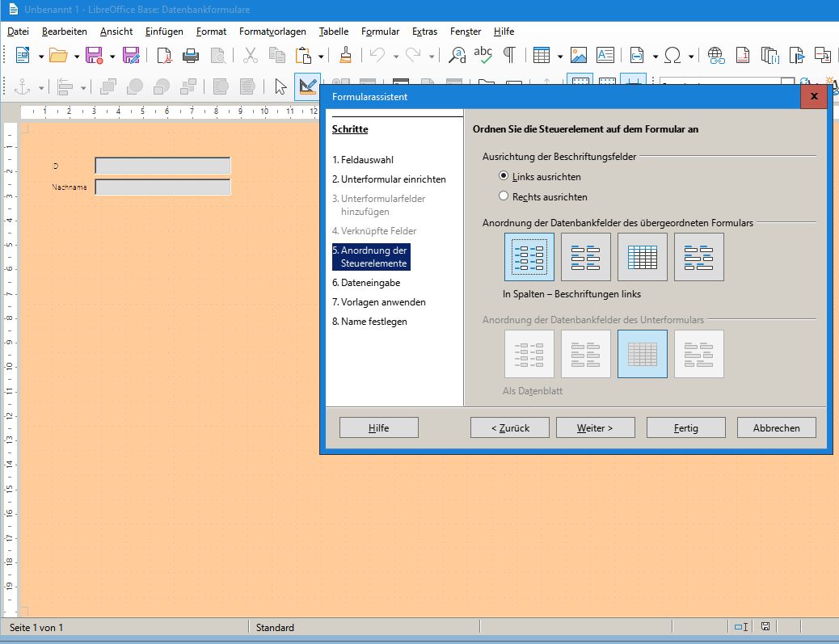Viewport: 839px width, 644px height.
Task: Open the Open folder dropdown arrow
Action: pos(77,57)
